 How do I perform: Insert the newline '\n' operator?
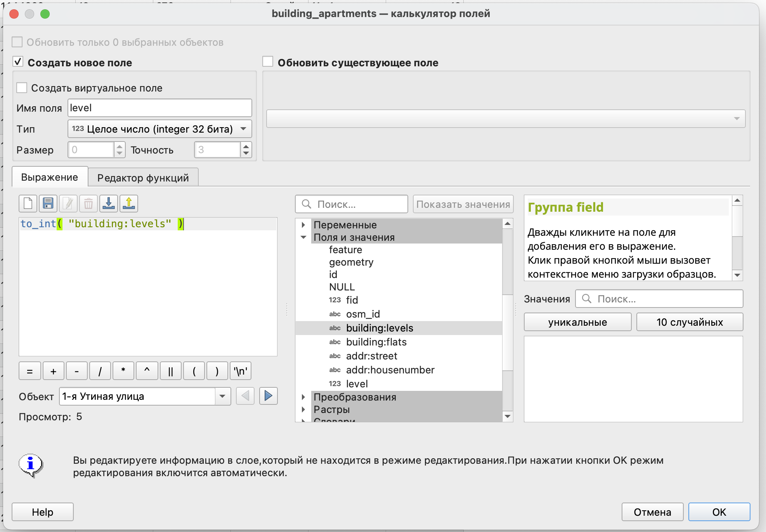[x=241, y=371]
